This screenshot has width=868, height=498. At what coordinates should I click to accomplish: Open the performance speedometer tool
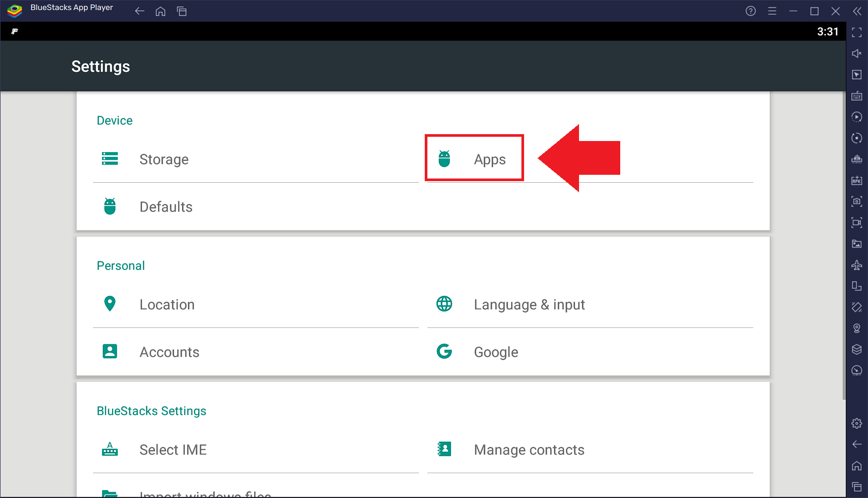[x=857, y=370]
